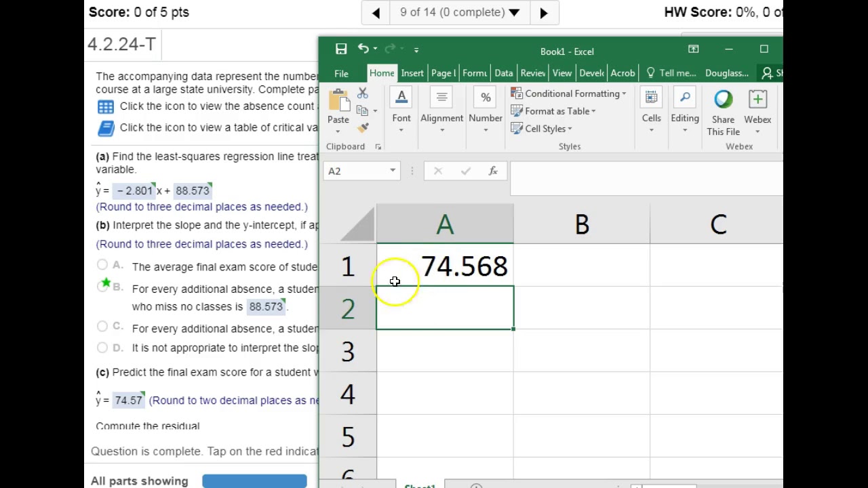Image resolution: width=868 pixels, height=488 pixels.
Task: Open the critical values table book icon
Action: coord(106,127)
